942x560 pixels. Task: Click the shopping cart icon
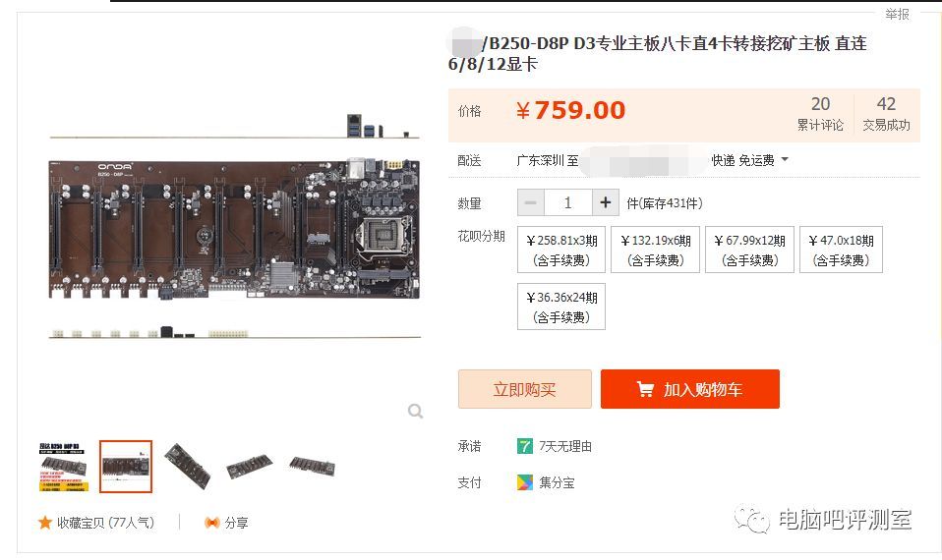pos(645,389)
